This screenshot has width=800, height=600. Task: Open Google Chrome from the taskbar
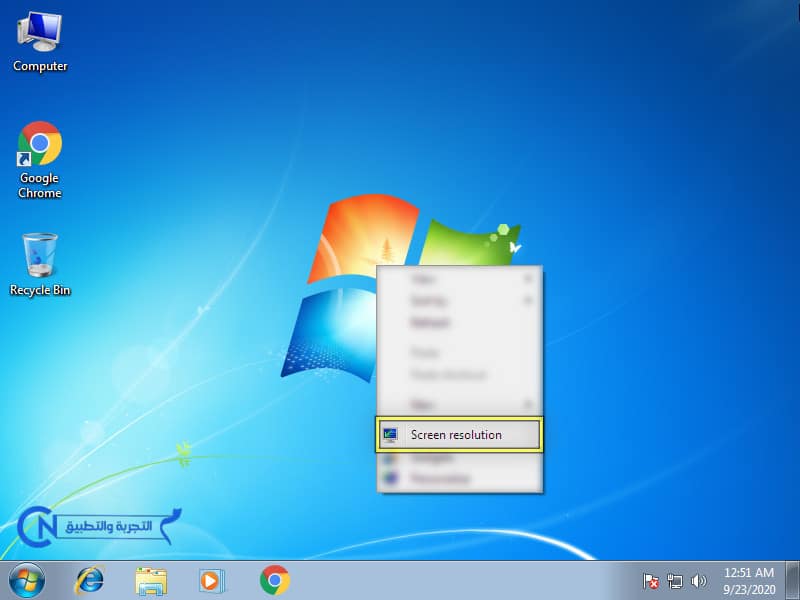click(274, 580)
